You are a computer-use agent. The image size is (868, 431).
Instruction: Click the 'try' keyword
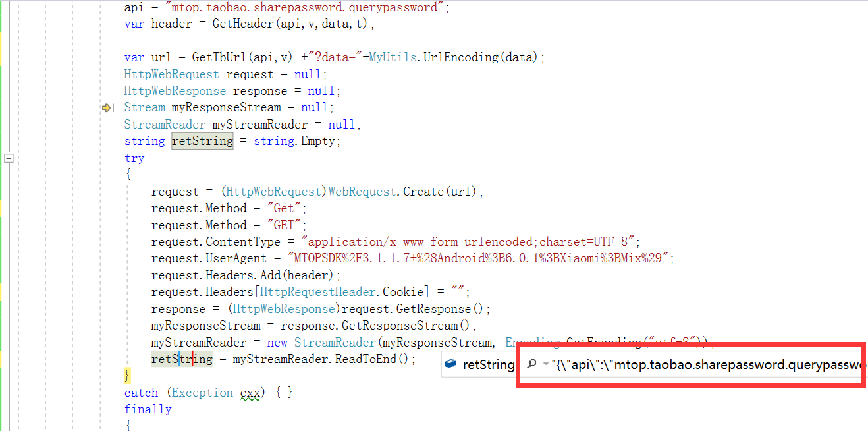[134, 158]
